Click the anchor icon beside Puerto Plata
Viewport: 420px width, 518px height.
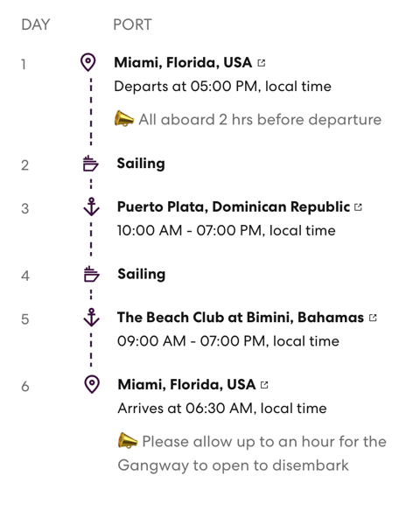[x=92, y=206]
